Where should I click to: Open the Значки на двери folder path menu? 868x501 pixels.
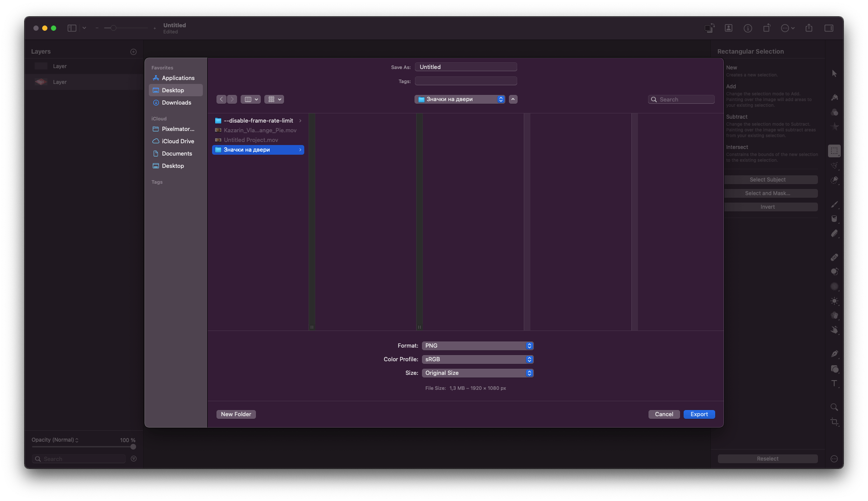tap(459, 99)
